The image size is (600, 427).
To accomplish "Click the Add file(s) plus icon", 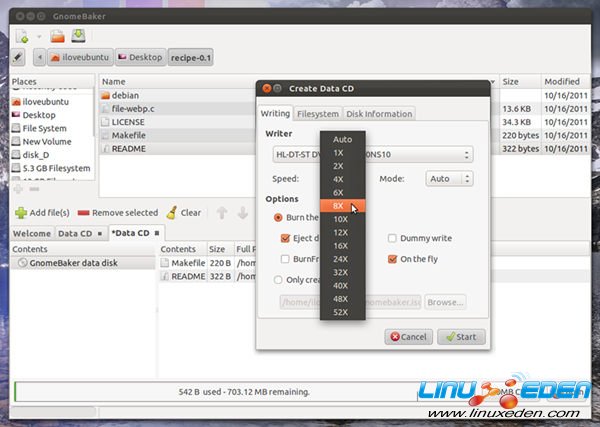I will click(21, 213).
